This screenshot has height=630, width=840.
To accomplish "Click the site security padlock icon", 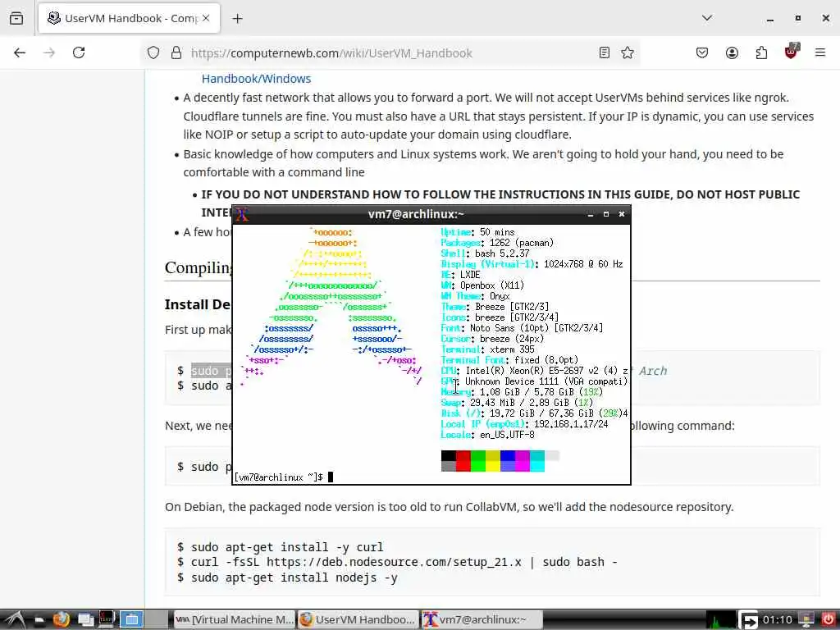I will pos(176,53).
